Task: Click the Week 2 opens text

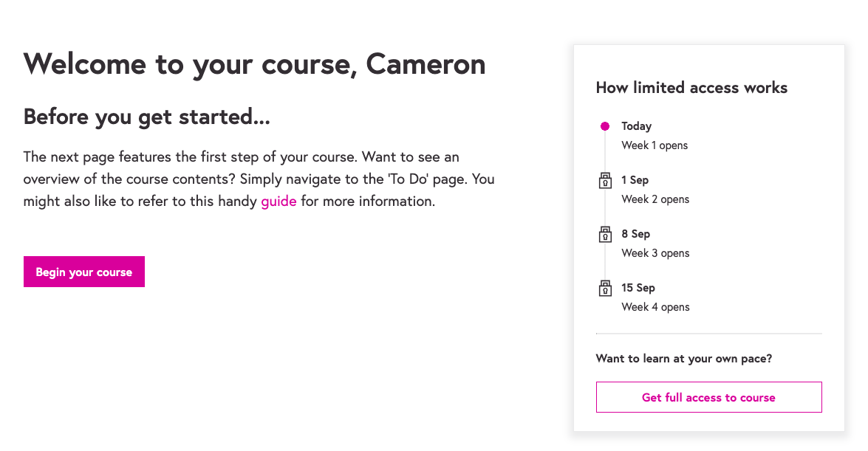Action: point(655,199)
